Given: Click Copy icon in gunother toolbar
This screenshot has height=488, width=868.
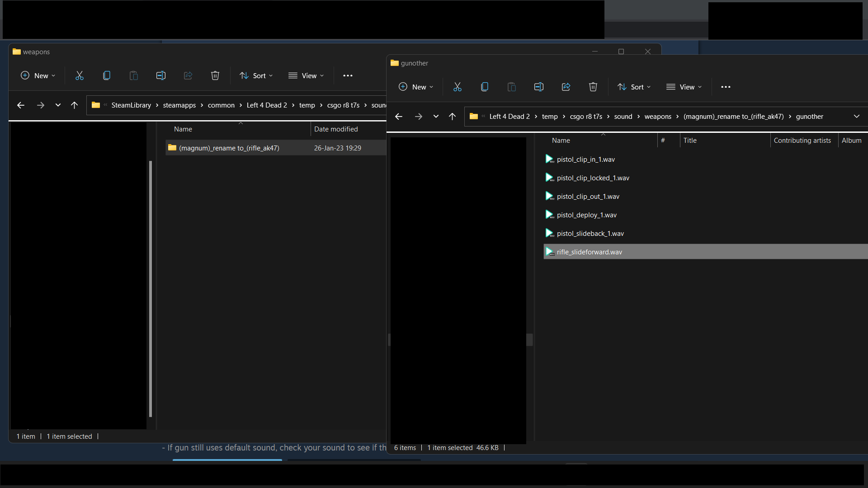Looking at the screenshot, I should pyautogui.click(x=484, y=87).
